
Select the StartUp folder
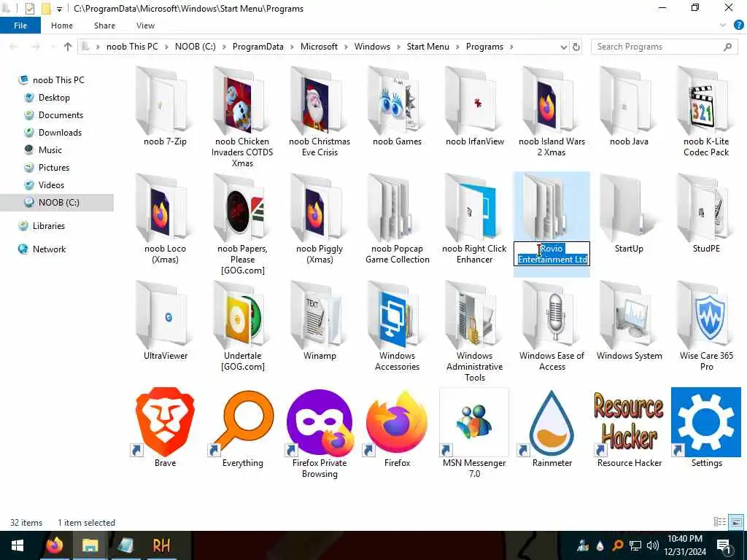point(629,214)
